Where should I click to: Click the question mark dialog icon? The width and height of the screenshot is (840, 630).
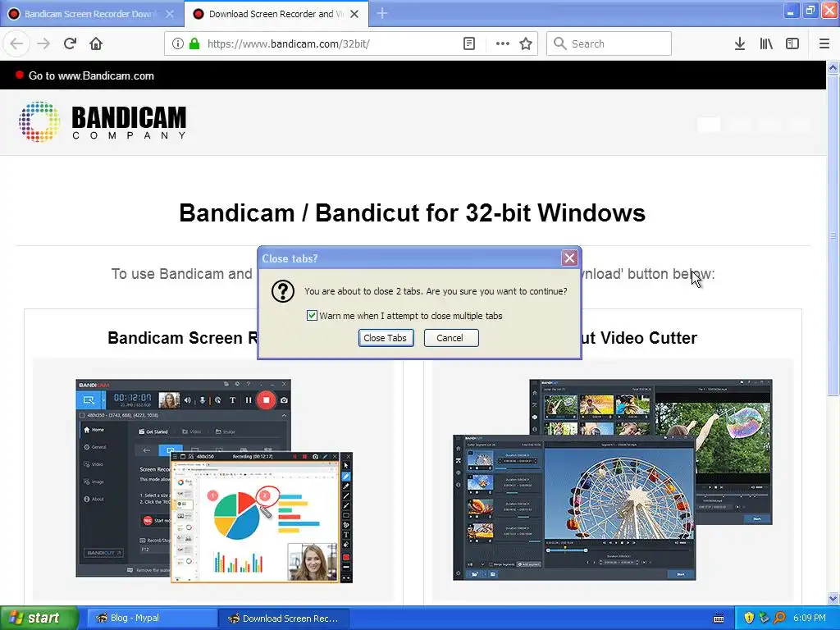pos(283,291)
